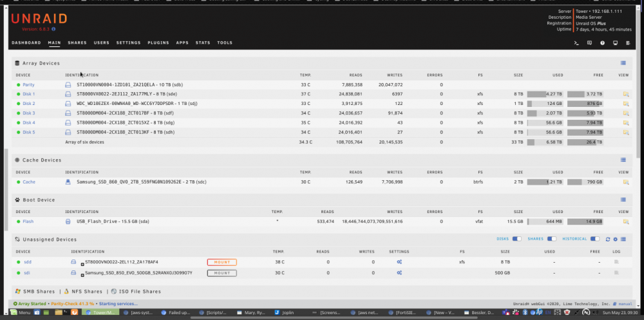Open the system log icon in header

click(x=628, y=42)
